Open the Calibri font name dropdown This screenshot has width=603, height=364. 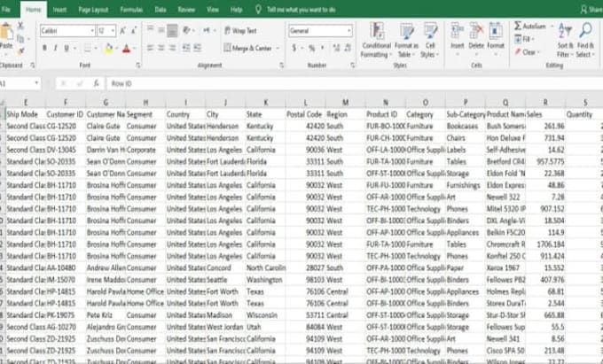click(92, 31)
